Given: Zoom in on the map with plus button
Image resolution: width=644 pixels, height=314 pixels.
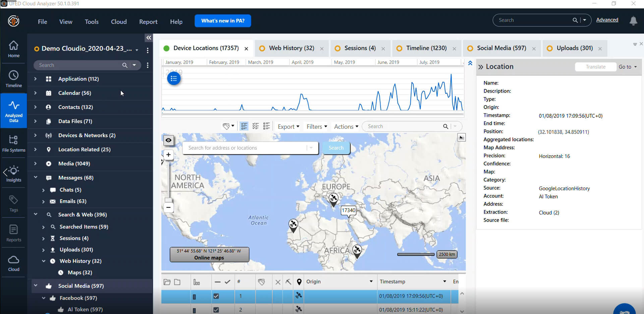Looking at the screenshot, I should pos(168,155).
